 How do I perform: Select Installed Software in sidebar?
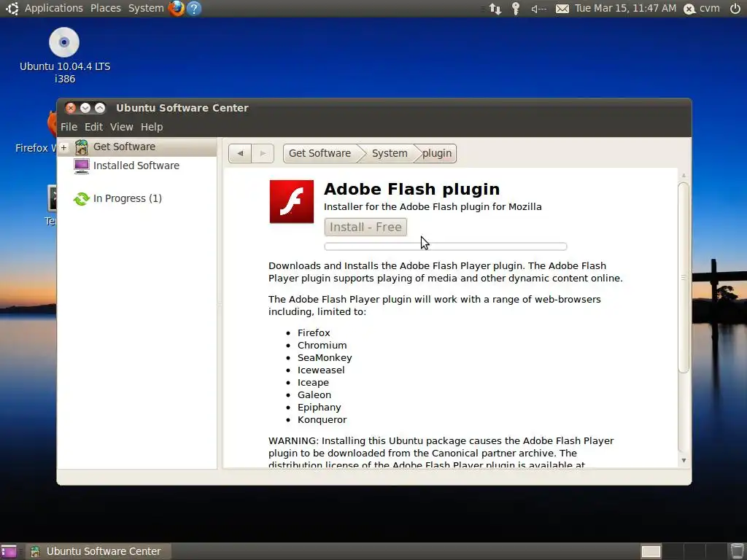[136, 166]
